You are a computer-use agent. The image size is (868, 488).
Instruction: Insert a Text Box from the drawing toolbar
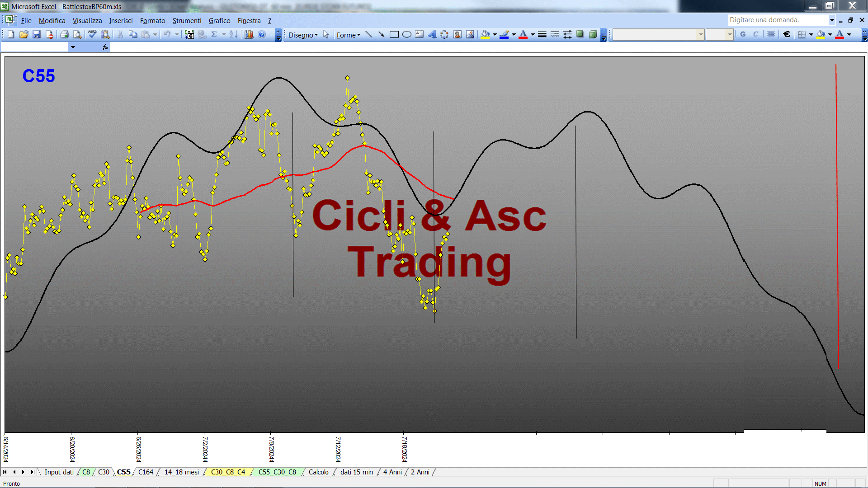pyautogui.click(x=420, y=34)
